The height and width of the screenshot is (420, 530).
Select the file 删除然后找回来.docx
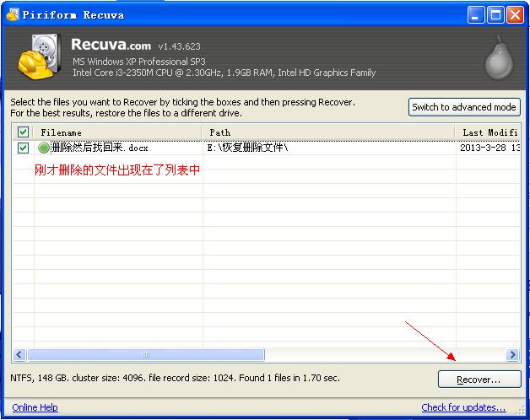coord(100,148)
